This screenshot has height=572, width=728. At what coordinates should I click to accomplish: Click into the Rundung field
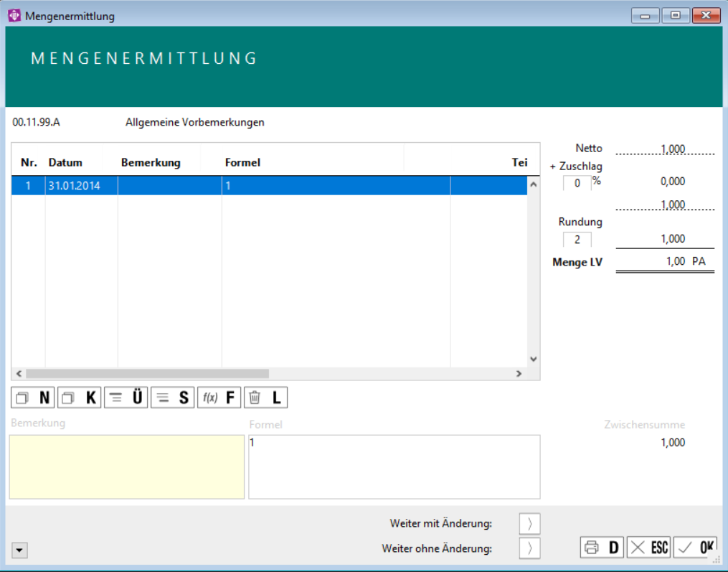click(577, 240)
